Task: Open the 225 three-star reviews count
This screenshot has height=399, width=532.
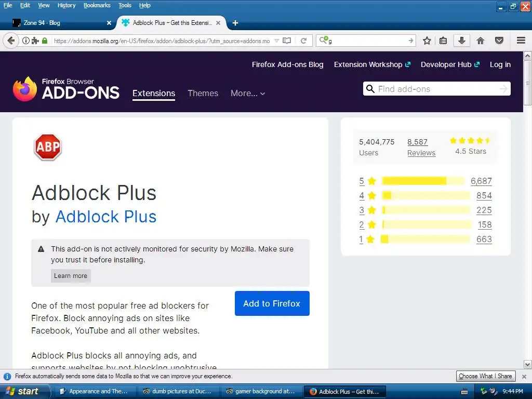Action: click(x=484, y=210)
